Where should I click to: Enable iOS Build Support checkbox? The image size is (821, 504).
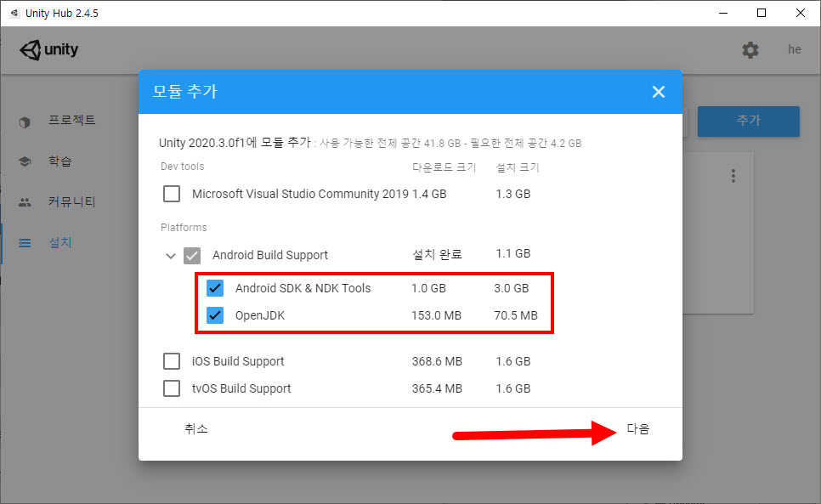[x=172, y=361]
